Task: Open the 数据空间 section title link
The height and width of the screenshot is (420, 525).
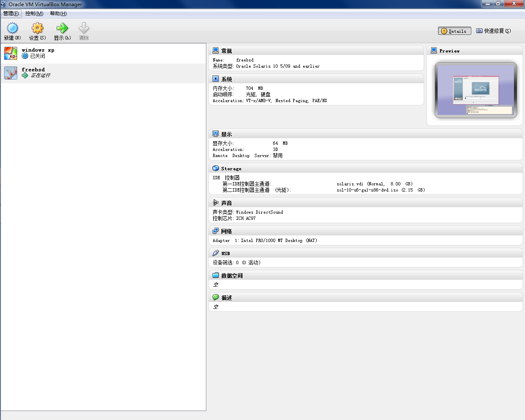Action: 232,276
